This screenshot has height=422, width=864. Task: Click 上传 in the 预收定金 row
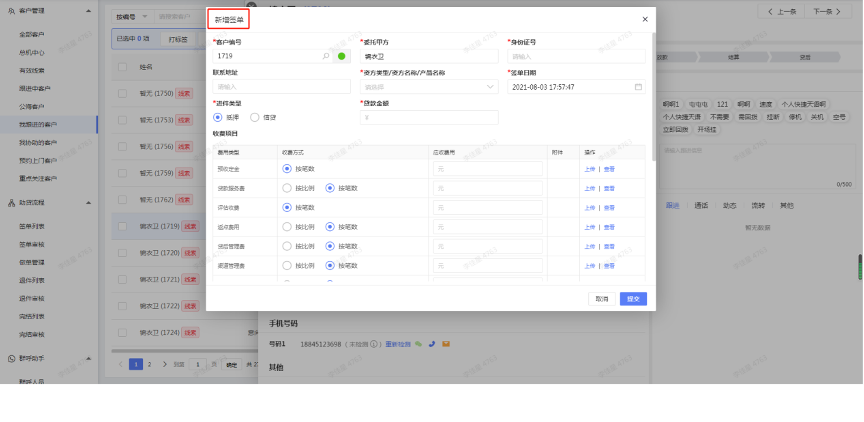pos(590,169)
